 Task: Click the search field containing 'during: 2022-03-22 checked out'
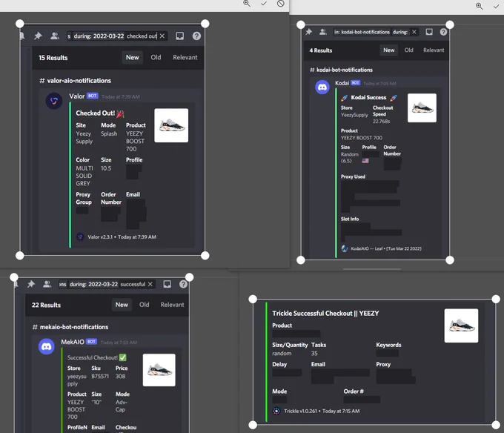(x=116, y=36)
